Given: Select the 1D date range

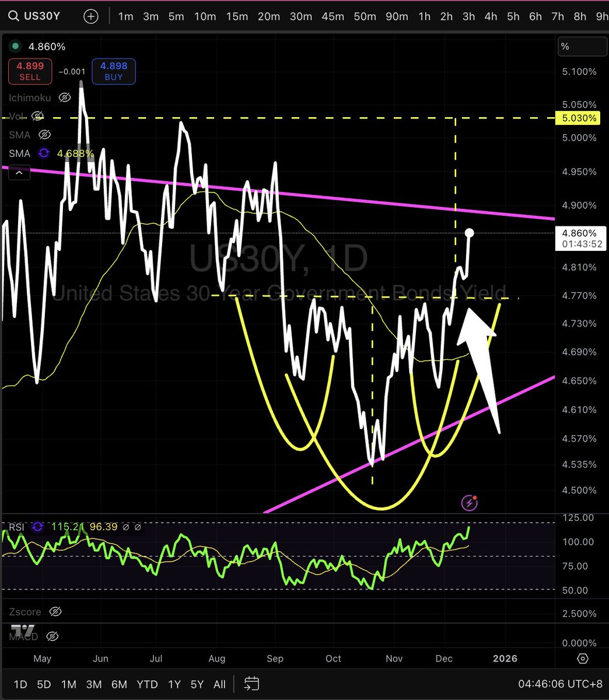Looking at the screenshot, I should (20, 684).
